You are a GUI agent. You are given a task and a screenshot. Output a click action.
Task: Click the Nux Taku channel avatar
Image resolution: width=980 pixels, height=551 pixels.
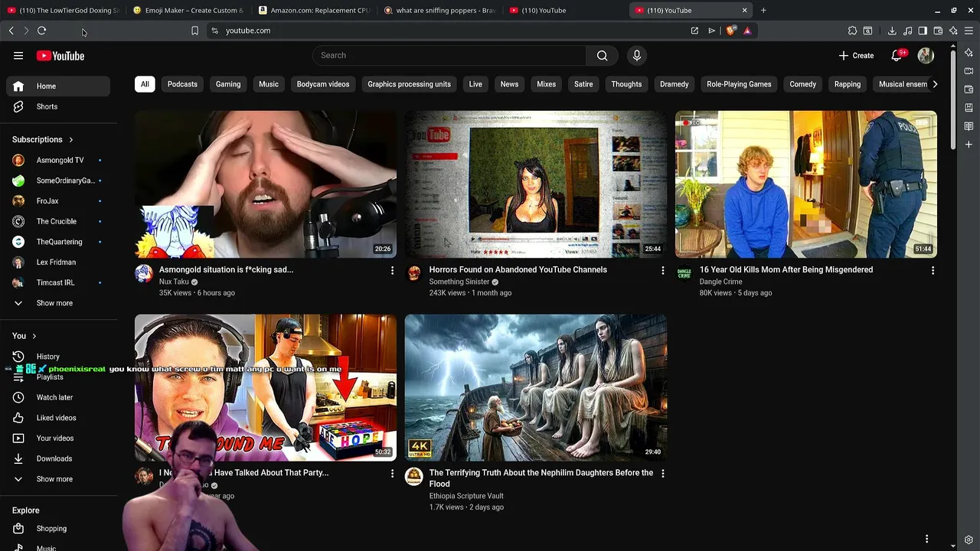[x=144, y=274]
